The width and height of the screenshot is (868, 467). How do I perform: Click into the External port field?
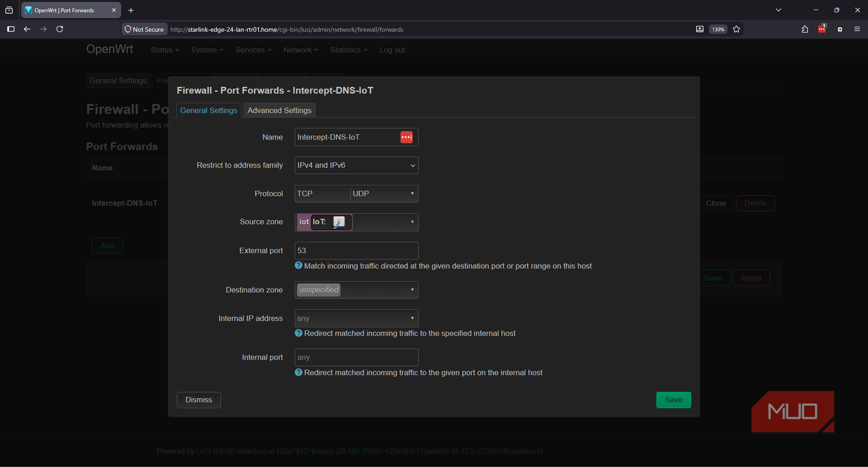tap(356, 251)
